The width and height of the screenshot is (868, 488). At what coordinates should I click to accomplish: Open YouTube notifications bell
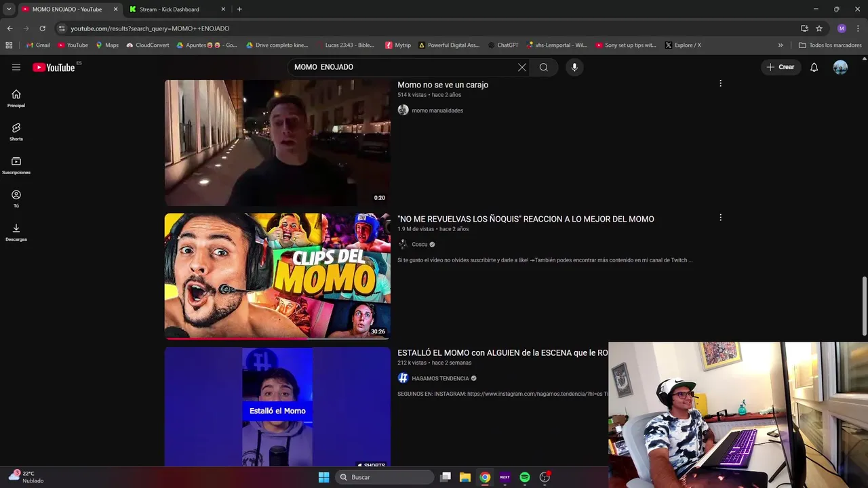coord(814,67)
